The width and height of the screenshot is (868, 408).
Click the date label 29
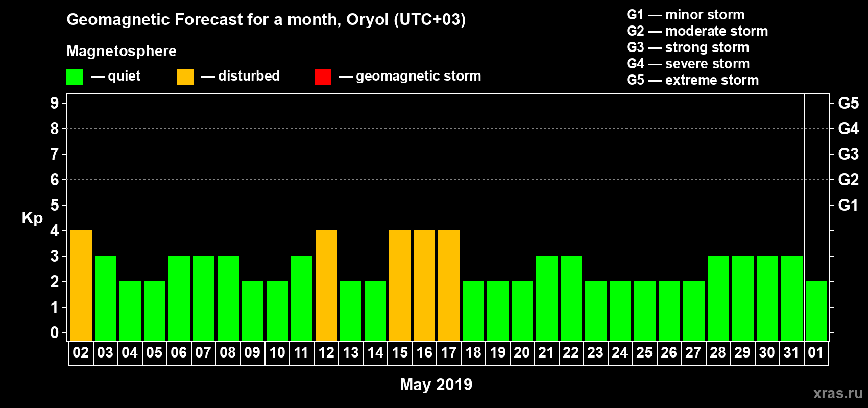click(742, 352)
